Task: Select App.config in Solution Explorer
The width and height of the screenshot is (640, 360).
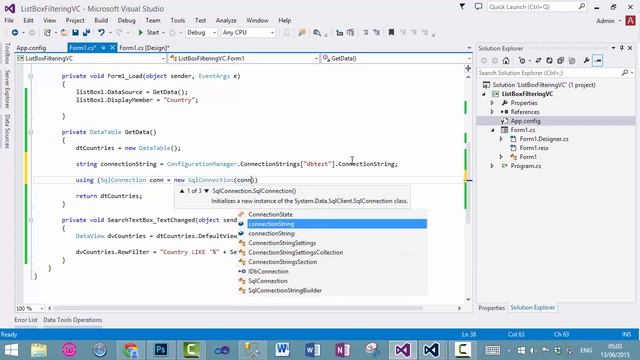Action: click(525, 121)
